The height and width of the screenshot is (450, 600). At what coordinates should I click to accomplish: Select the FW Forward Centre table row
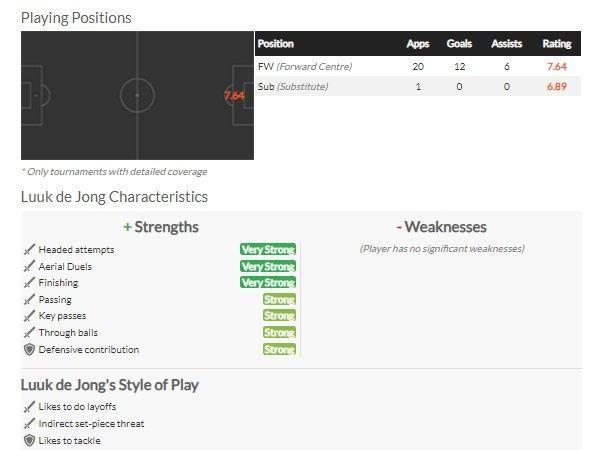(418, 66)
